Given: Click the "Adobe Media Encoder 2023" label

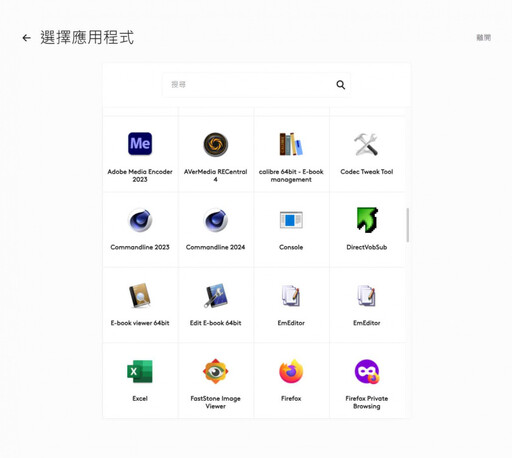Looking at the screenshot, I should (x=140, y=176).
